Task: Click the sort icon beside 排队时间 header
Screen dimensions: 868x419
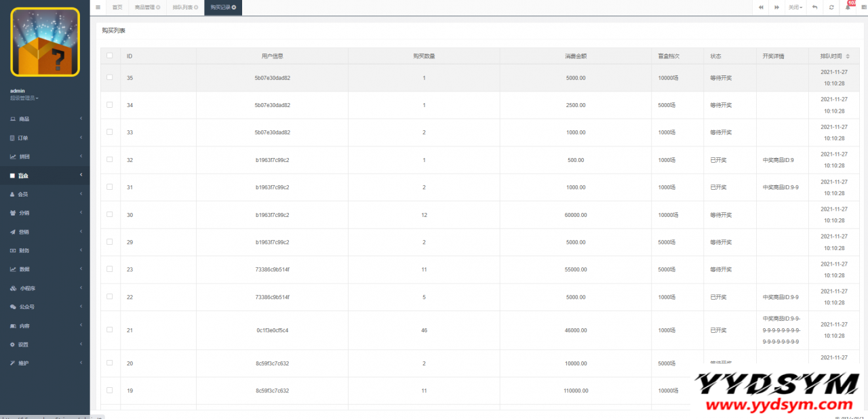Action: pyautogui.click(x=847, y=56)
